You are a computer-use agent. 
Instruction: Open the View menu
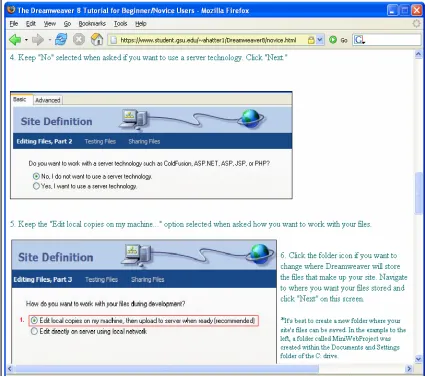pos(50,24)
